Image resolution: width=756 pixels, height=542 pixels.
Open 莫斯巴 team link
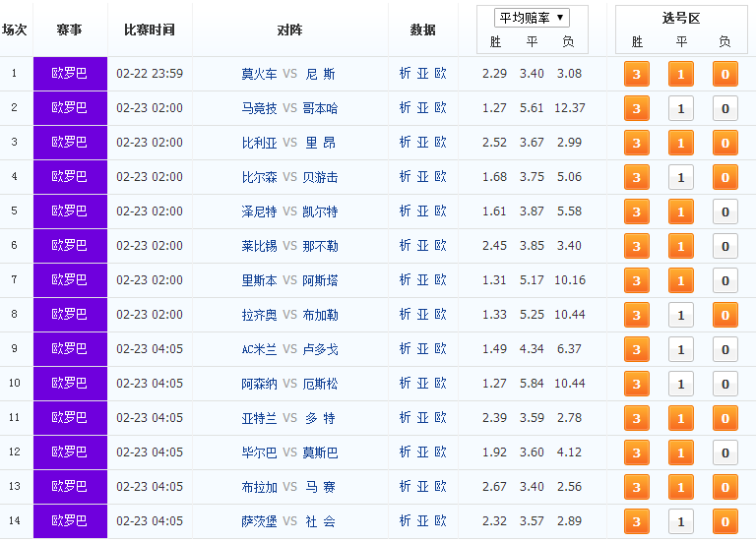tap(320, 452)
